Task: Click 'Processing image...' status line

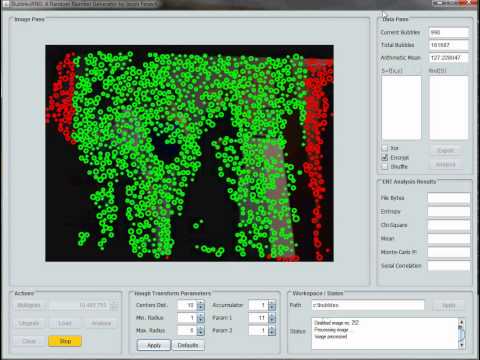Action: click(332, 330)
